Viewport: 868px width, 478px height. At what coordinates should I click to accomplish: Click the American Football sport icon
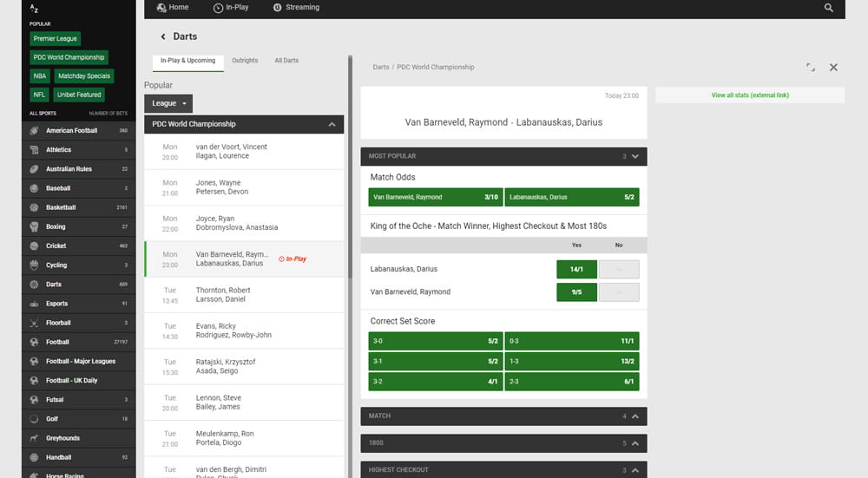35,131
